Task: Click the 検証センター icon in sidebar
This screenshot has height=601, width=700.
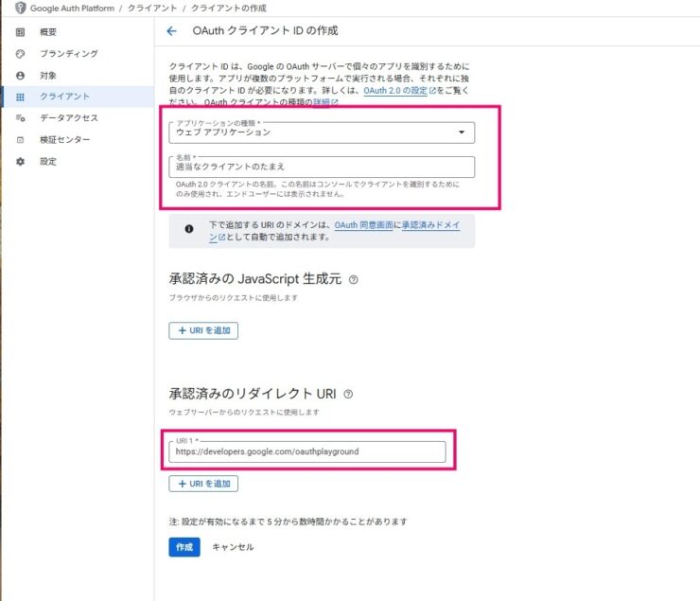Action: pyautogui.click(x=20, y=140)
